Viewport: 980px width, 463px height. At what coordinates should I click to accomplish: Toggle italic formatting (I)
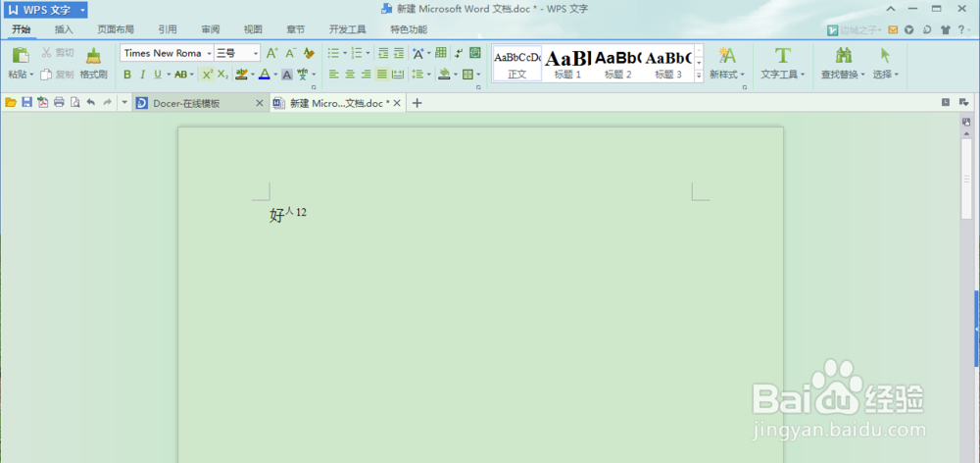click(x=142, y=75)
